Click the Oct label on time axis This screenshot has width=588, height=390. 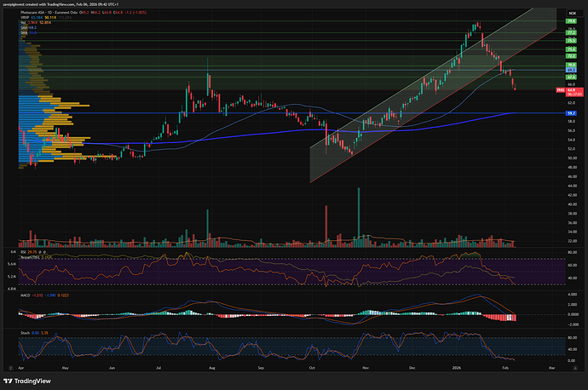(x=313, y=371)
